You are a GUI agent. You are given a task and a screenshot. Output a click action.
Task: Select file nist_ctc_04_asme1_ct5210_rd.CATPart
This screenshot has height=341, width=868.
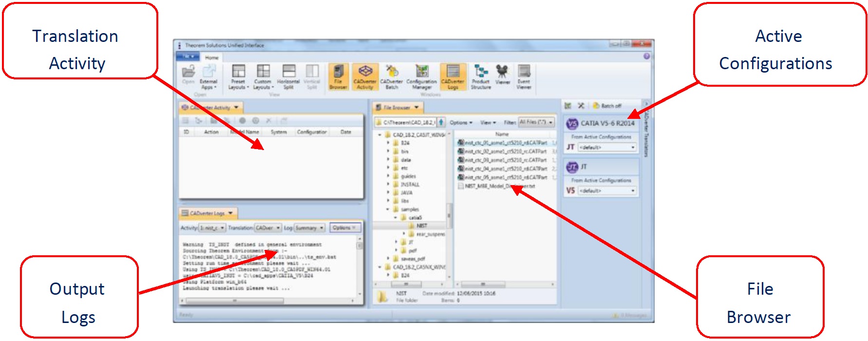[502, 169]
